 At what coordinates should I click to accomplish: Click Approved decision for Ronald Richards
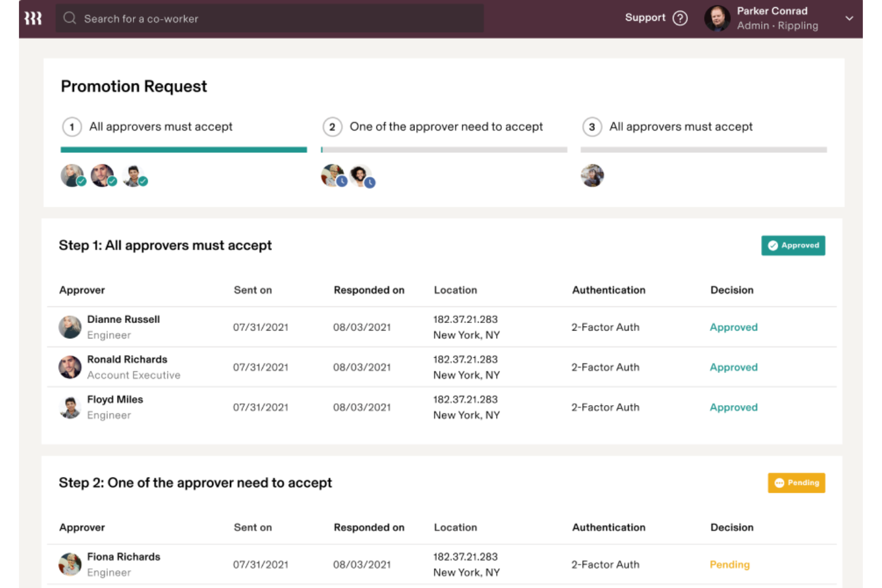tap(734, 367)
